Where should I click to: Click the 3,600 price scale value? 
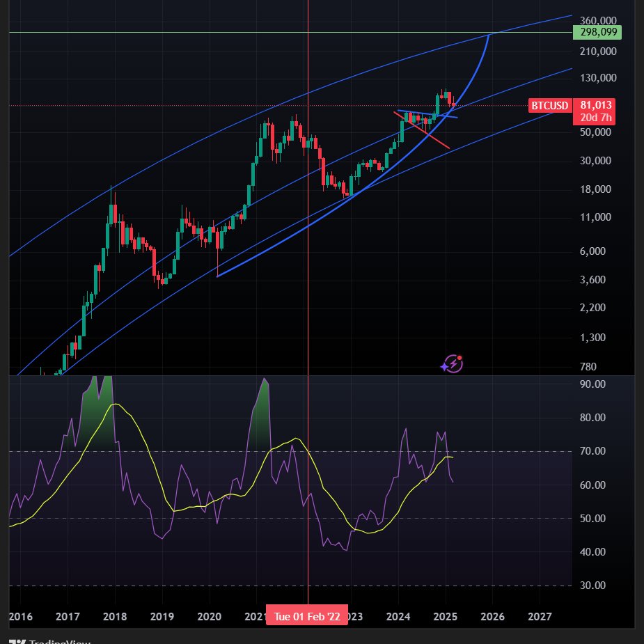point(592,280)
